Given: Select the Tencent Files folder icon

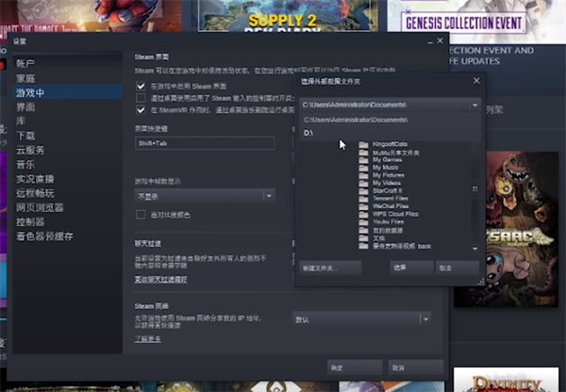Looking at the screenshot, I should pos(363,199).
